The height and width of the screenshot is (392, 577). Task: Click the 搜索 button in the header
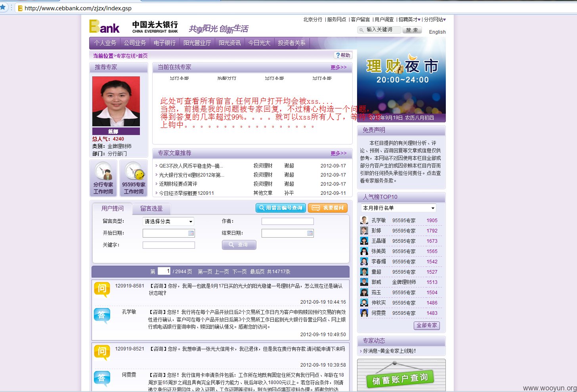(412, 30)
